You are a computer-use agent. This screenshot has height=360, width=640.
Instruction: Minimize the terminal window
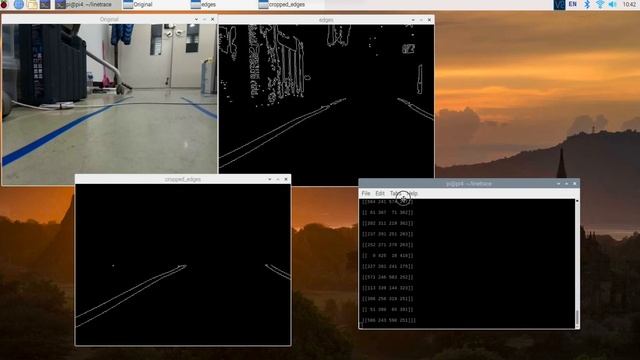(x=558, y=184)
